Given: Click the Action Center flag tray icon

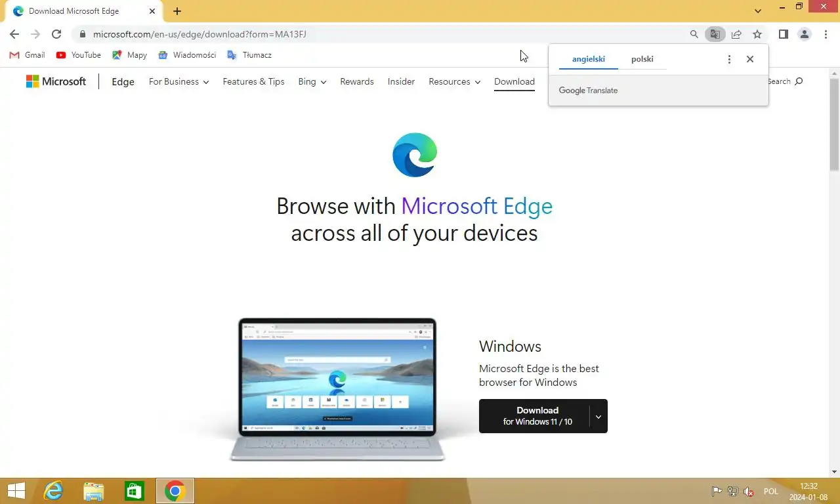Looking at the screenshot, I should pyautogui.click(x=717, y=492).
